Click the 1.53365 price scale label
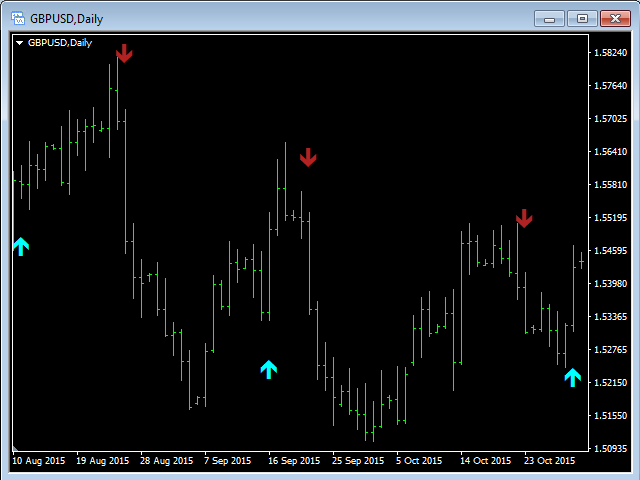This screenshot has height=480, width=640. 610,317
